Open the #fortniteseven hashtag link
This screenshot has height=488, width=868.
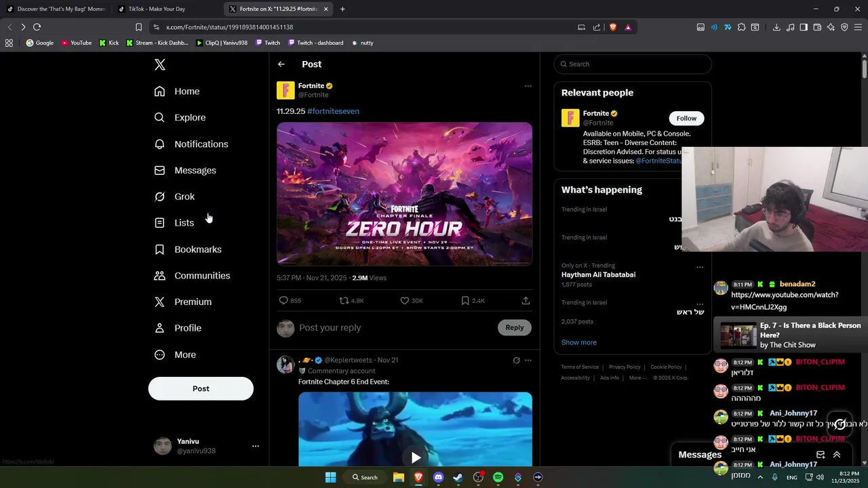333,111
